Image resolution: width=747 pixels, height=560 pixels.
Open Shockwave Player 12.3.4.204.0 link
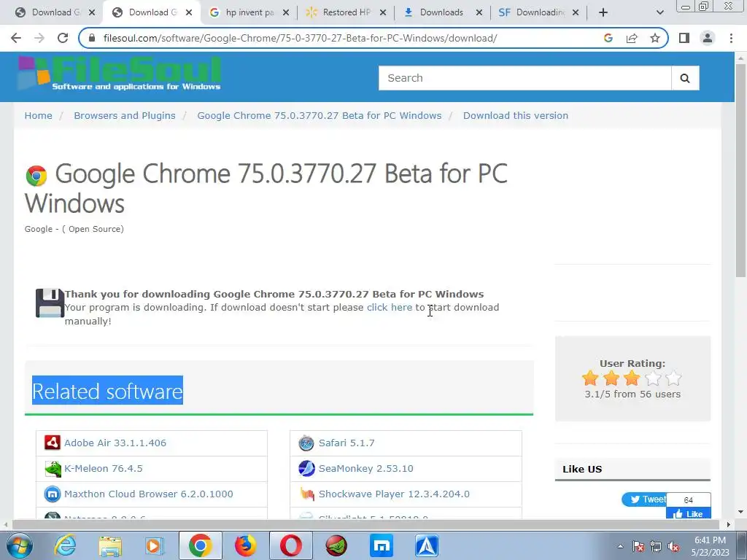pyautogui.click(x=394, y=494)
